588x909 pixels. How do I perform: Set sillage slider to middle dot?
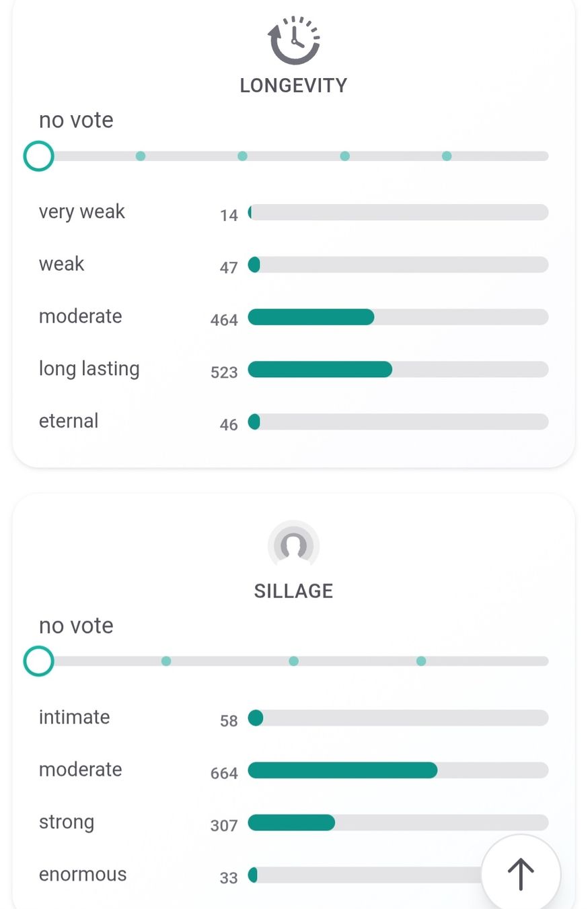click(293, 661)
